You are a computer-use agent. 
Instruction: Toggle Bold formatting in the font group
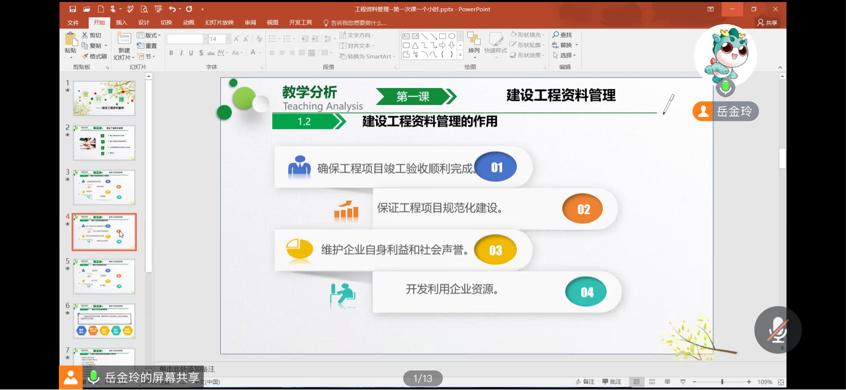pyautogui.click(x=171, y=53)
